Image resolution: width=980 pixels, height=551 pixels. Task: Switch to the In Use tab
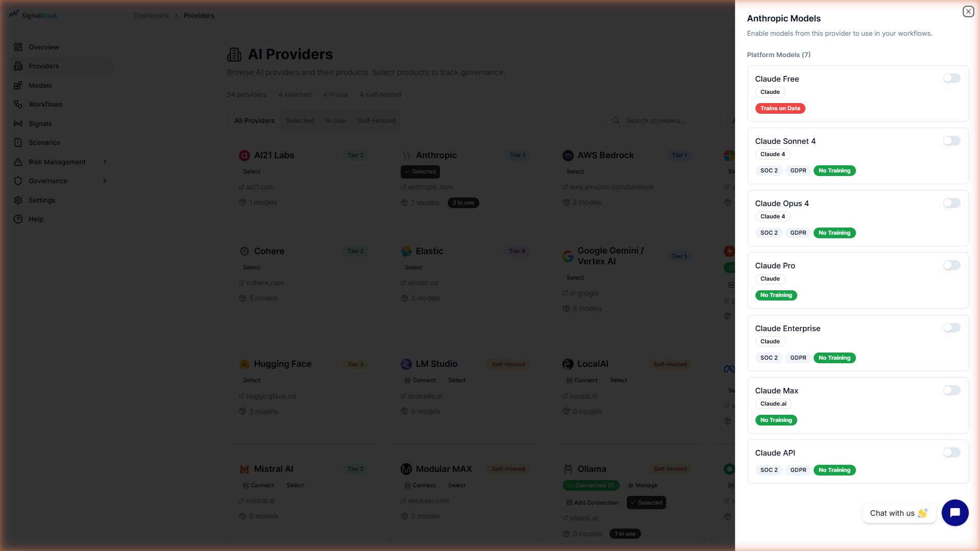click(x=335, y=120)
